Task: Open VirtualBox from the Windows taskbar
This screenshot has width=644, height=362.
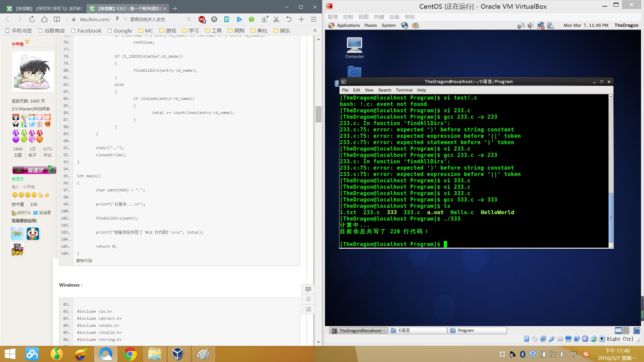Action: (178, 354)
